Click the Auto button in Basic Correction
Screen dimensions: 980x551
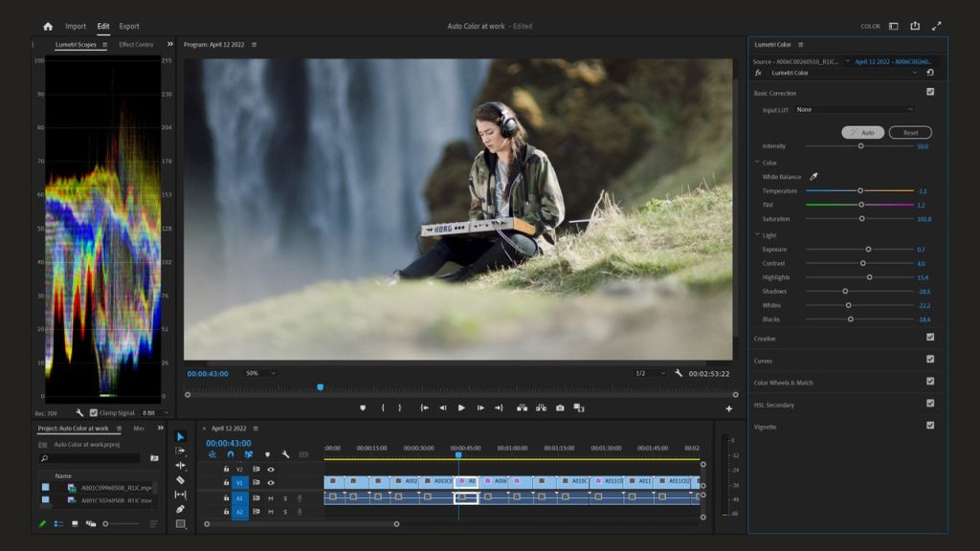pos(864,132)
